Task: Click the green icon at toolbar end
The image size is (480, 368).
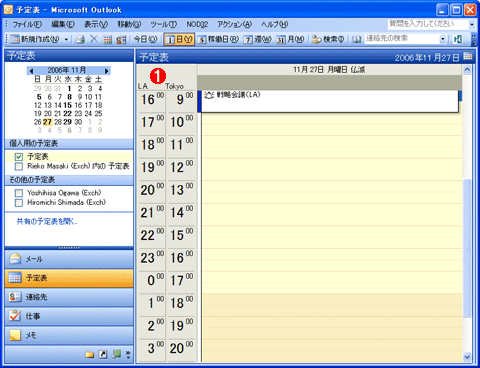Action: pos(458,39)
